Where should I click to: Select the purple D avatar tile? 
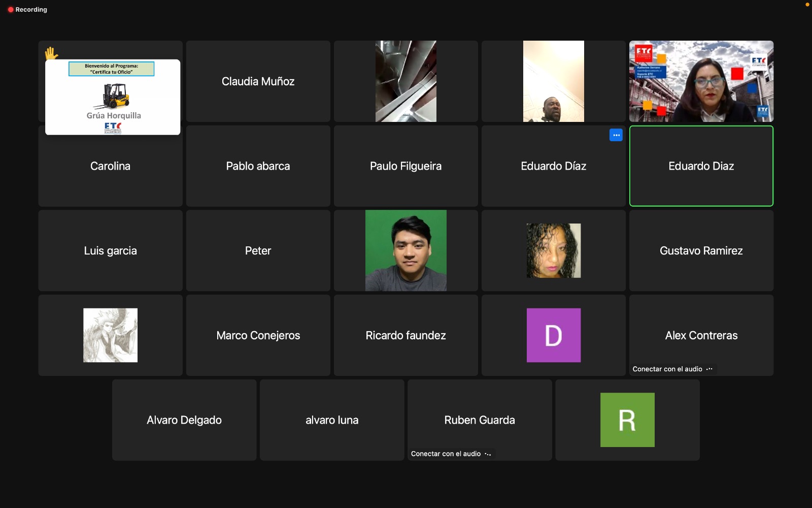tap(553, 335)
